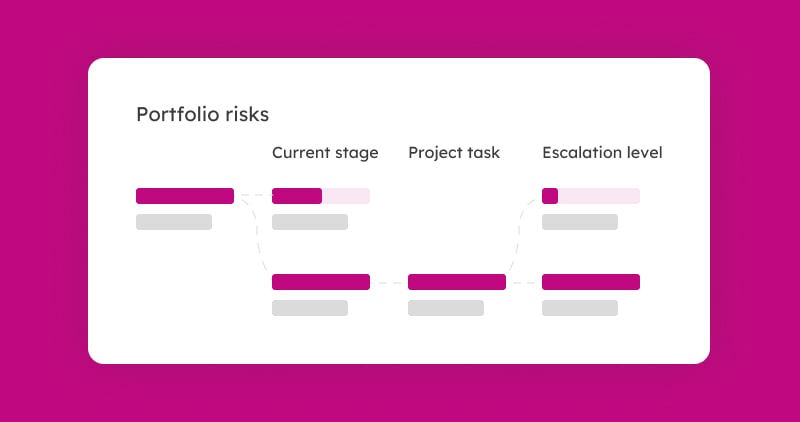
Task: Select the Escalation level column header
Action: pyautogui.click(x=602, y=153)
